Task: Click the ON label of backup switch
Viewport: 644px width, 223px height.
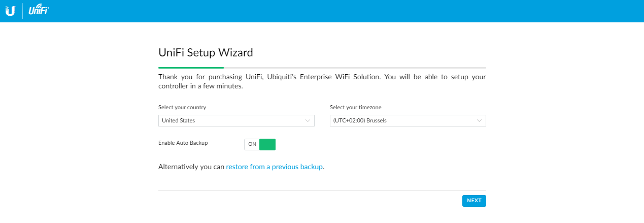Action: (252, 144)
